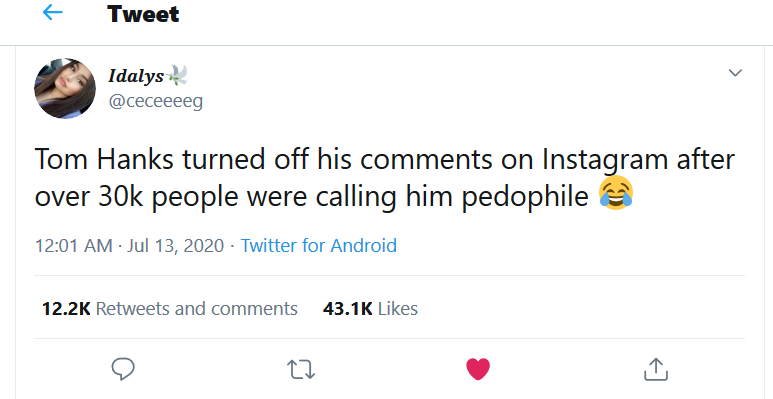This screenshot has height=399, width=773.
Task: Click the dove emoji beside Idalys's name
Action: 177,75
